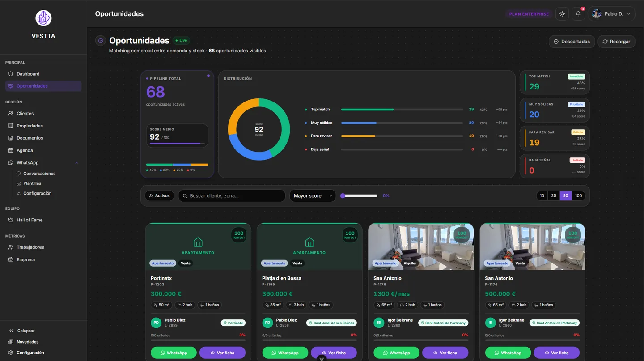Open Ver ficha for Platja d'en Bossa

click(x=334, y=353)
